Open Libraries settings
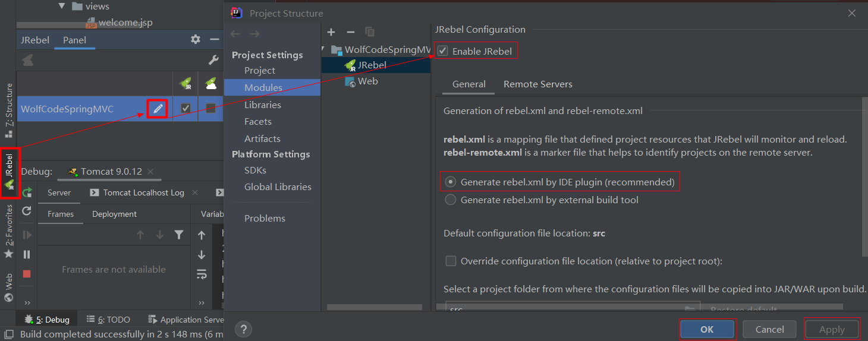The image size is (868, 341). (x=263, y=105)
